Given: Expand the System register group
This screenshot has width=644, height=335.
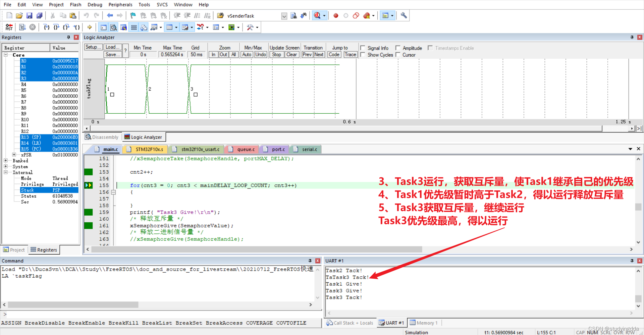Looking at the screenshot, I should (6, 166).
